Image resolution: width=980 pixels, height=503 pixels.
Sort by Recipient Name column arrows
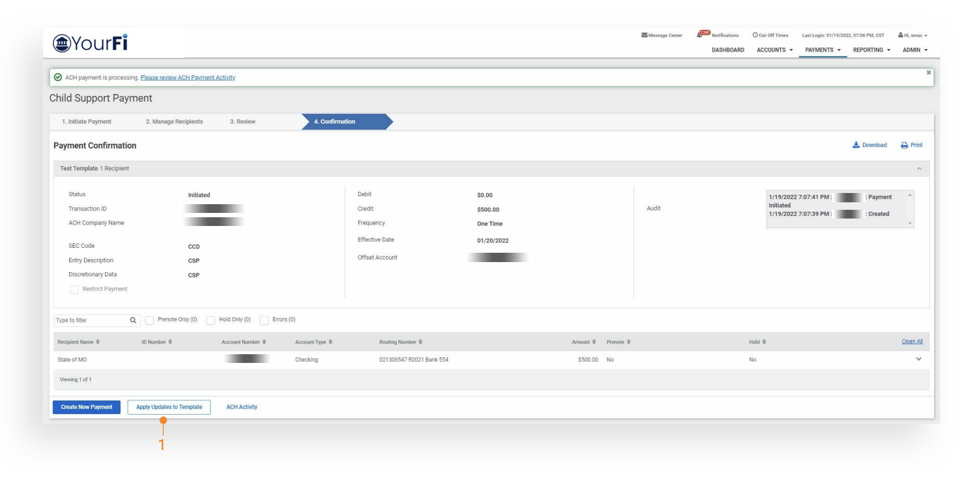(x=98, y=342)
